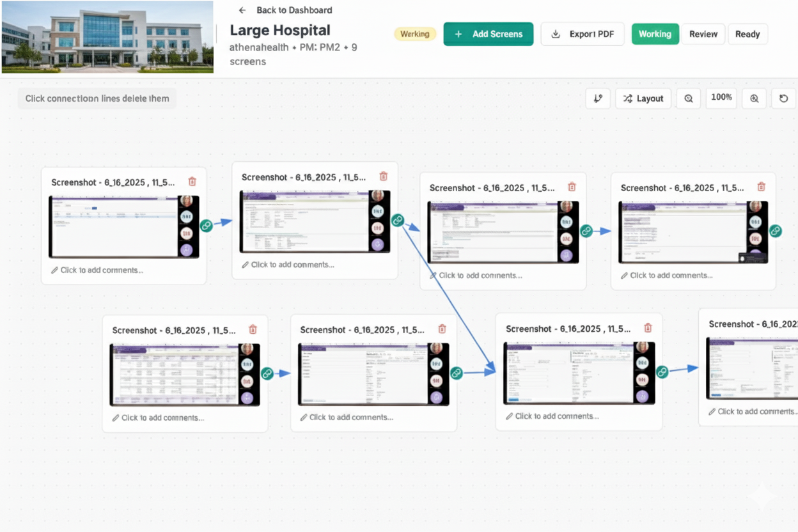Set project status to Ready
The width and height of the screenshot is (798, 532).
747,34
